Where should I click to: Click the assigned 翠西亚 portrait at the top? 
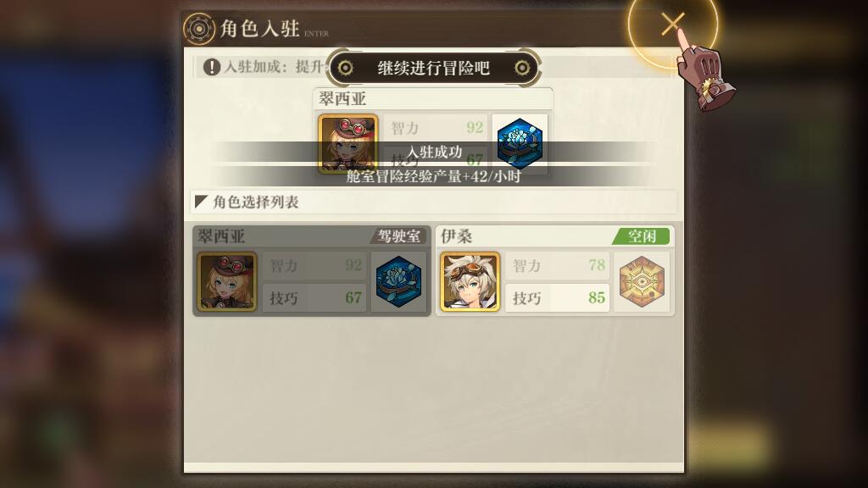click(x=348, y=142)
